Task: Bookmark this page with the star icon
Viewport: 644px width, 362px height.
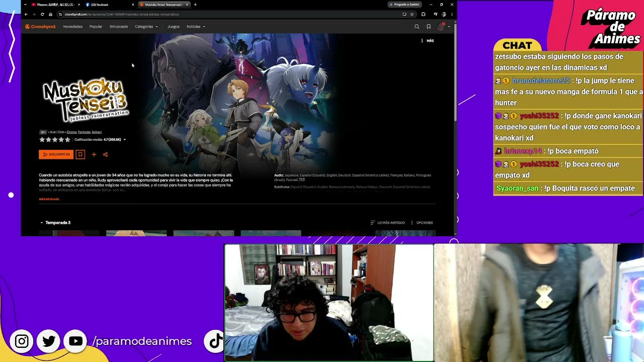Action: [412, 14]
